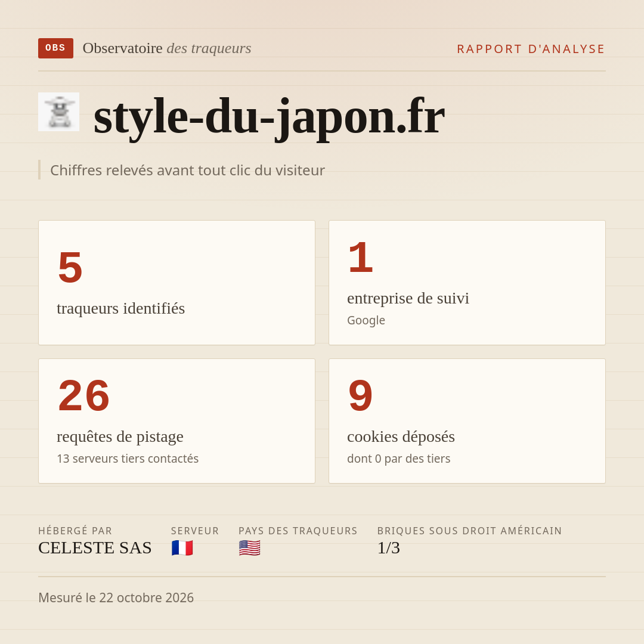Screen dimensions: 644x644
Task: Click the Observatoire des traqueurs title
Action: (167, 48)
